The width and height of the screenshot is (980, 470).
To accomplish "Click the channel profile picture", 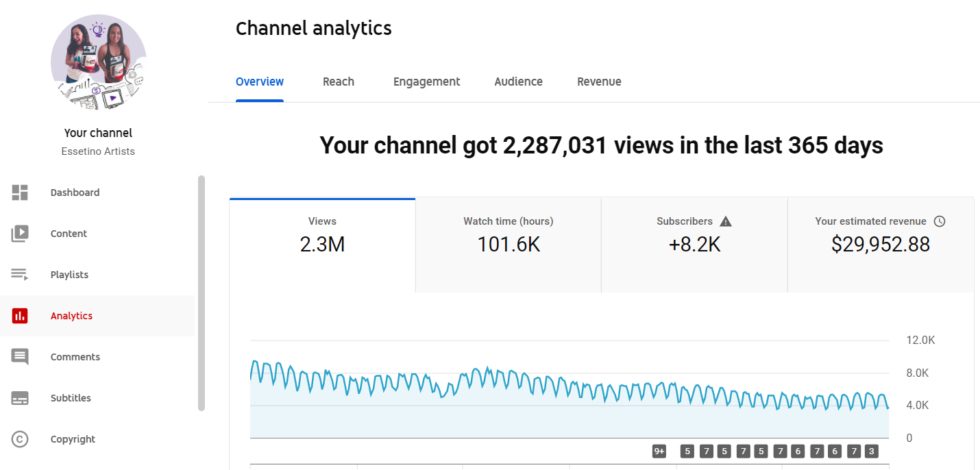I will click(98, 62).
